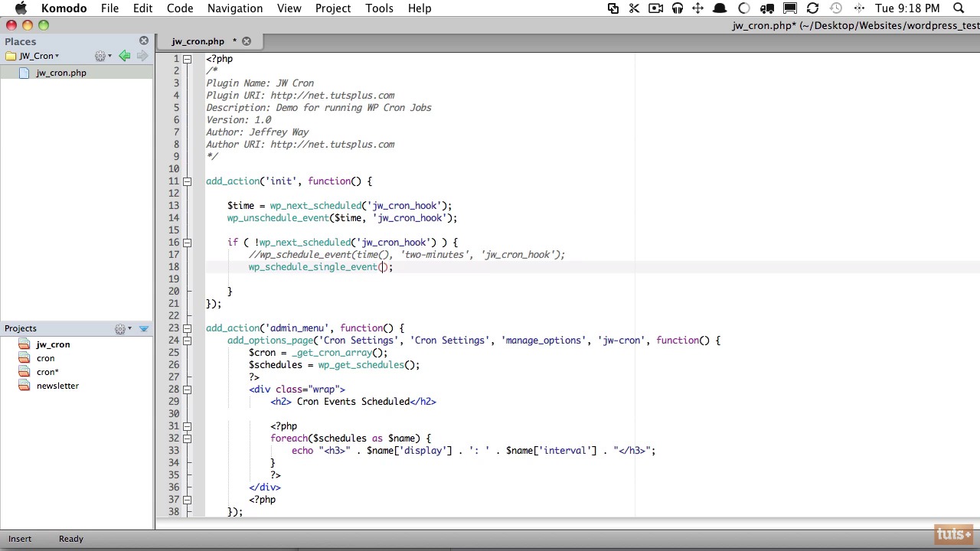Open the Tools menu

(x=379, y=8)
